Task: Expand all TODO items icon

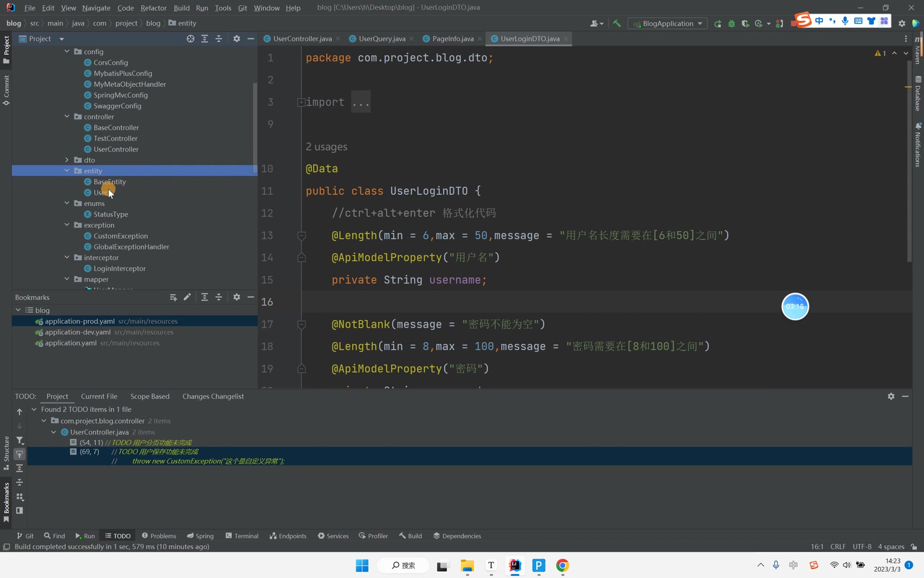Action: (x=19, y=468)
